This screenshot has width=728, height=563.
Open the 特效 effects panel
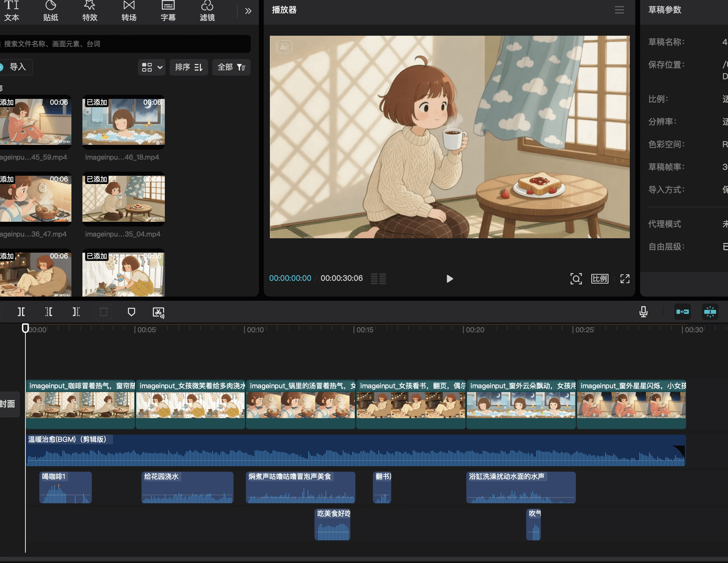[90, 10]
